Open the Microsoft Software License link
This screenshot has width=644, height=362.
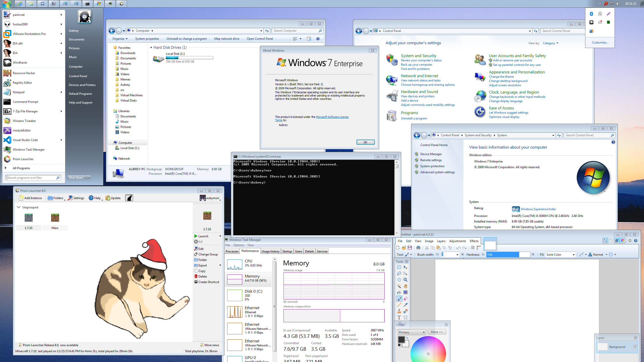click(332, 117)
